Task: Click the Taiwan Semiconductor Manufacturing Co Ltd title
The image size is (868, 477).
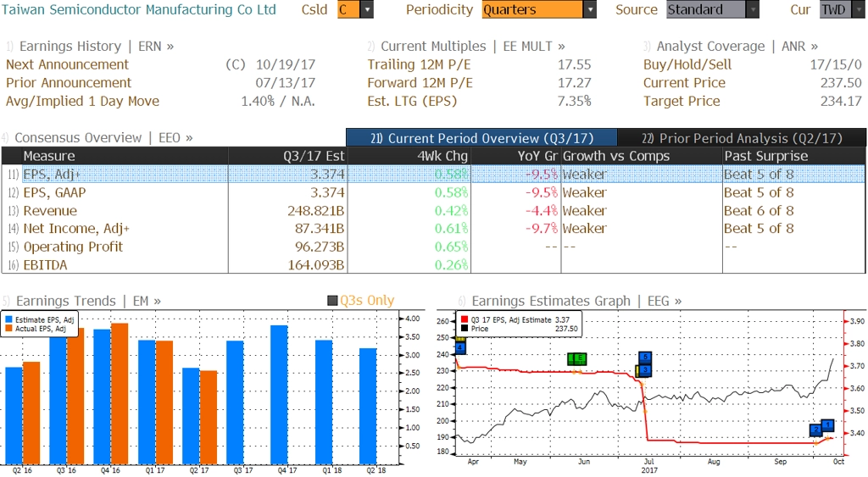Action: 138,9
